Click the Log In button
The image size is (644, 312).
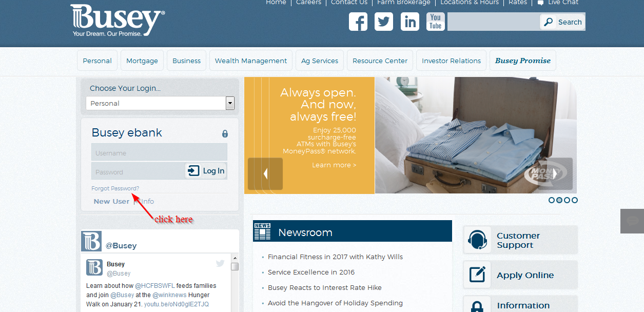[x=206, y=171]
